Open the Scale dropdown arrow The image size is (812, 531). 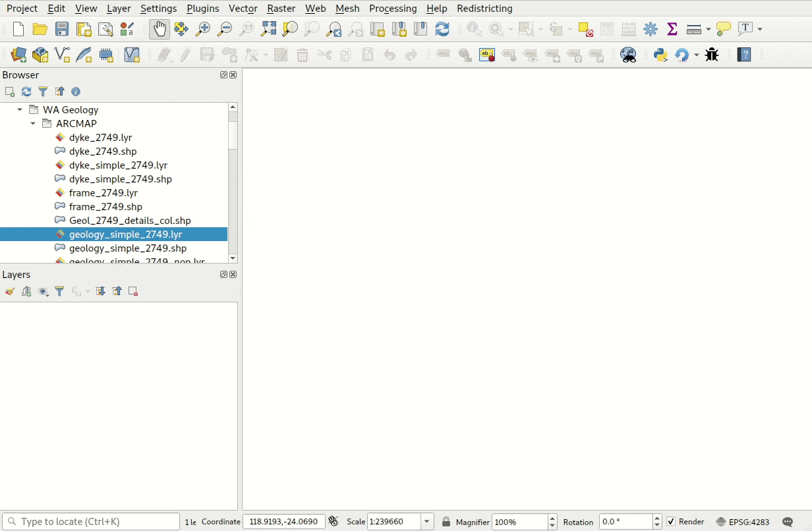(x=427, y=522)
